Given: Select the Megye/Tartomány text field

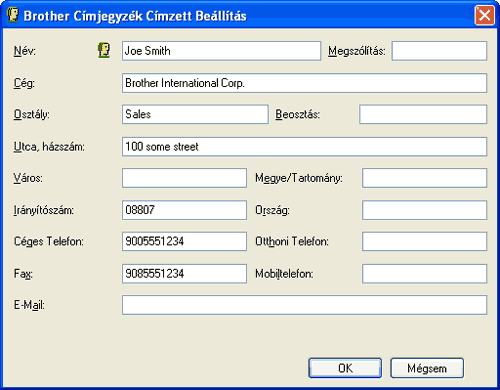Looking at the screenshot, I should [x=425, y=178].
